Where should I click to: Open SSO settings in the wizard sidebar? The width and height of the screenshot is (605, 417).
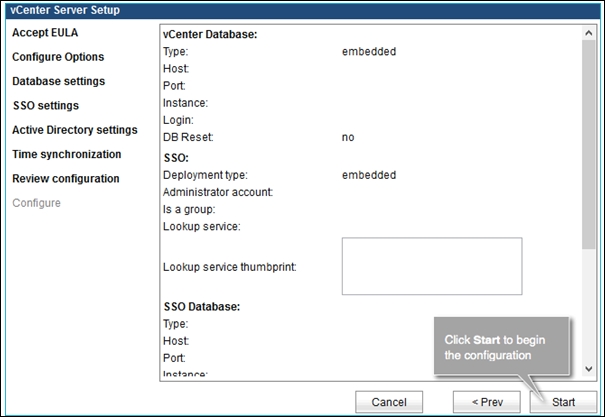(45, 105)
